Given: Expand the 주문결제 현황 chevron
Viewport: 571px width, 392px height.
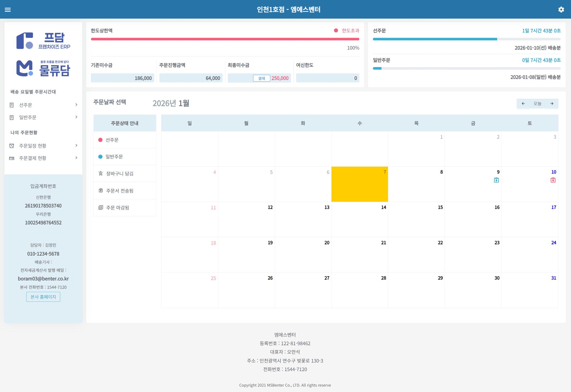Looking at the screenshot, I should click(x=76, y=158).
